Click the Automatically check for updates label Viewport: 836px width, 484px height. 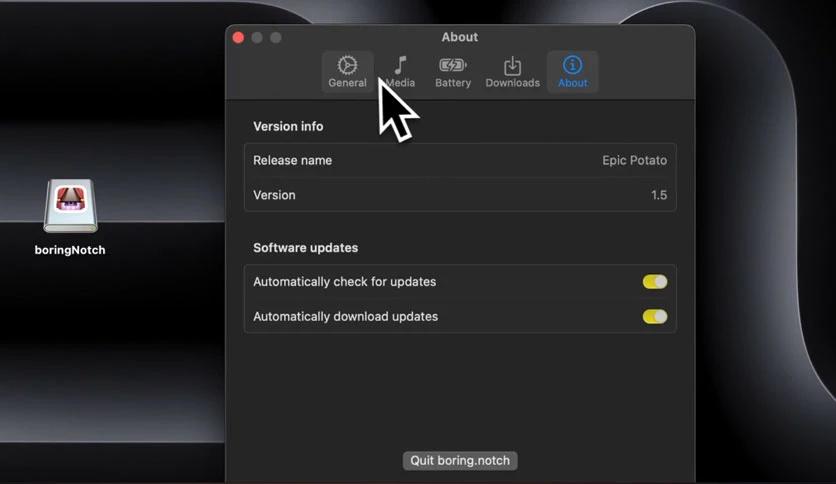(x=344, y=281)
